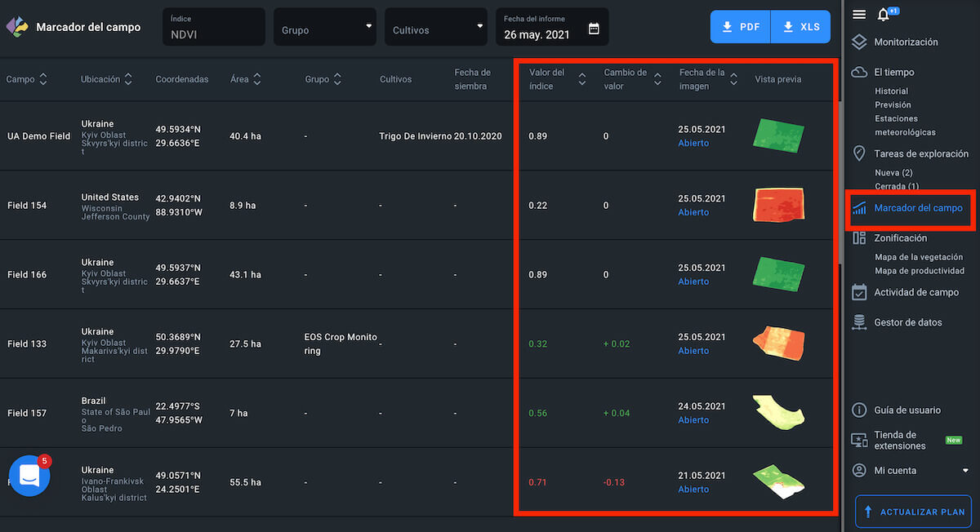980x532 pixels.
Task: Open the notifications bell icon
Action: [883, 15]
